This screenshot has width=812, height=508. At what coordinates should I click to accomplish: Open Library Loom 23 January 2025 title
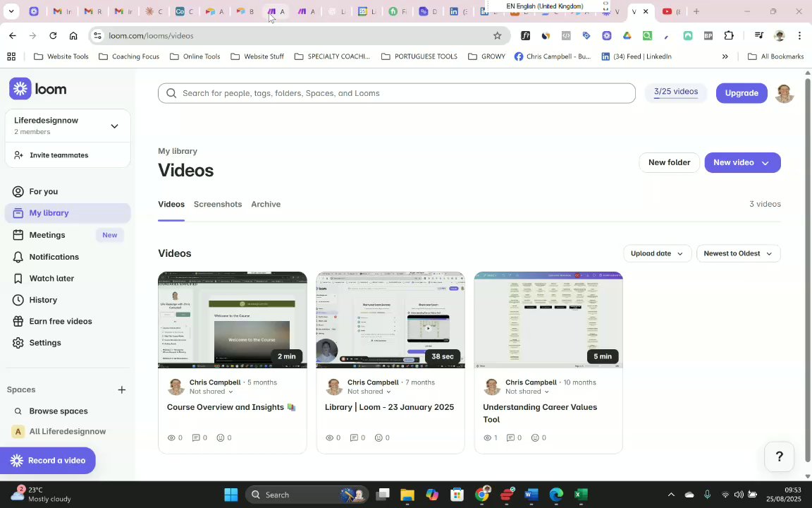[389, 407]
